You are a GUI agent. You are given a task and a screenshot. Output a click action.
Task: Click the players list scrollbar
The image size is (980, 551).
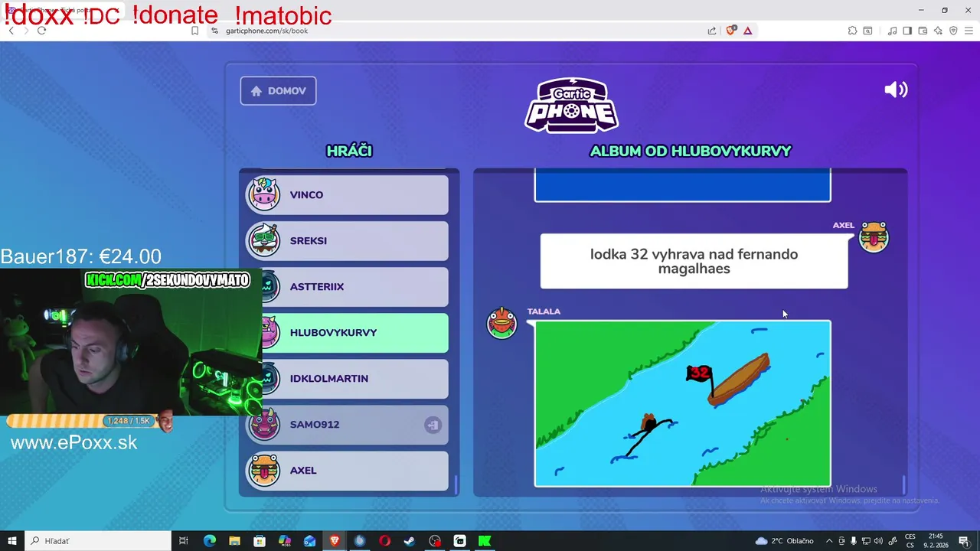pyautogui.click(x=456, y=485)
